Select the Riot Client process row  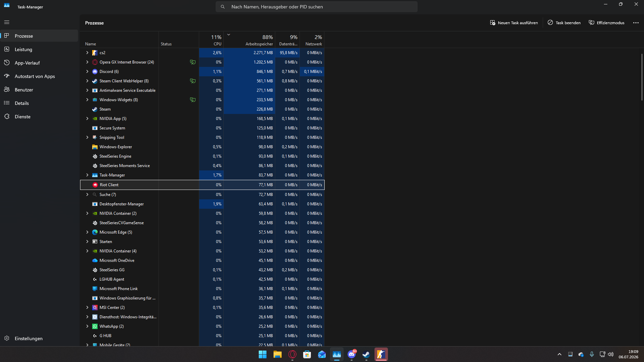(202, 185)
